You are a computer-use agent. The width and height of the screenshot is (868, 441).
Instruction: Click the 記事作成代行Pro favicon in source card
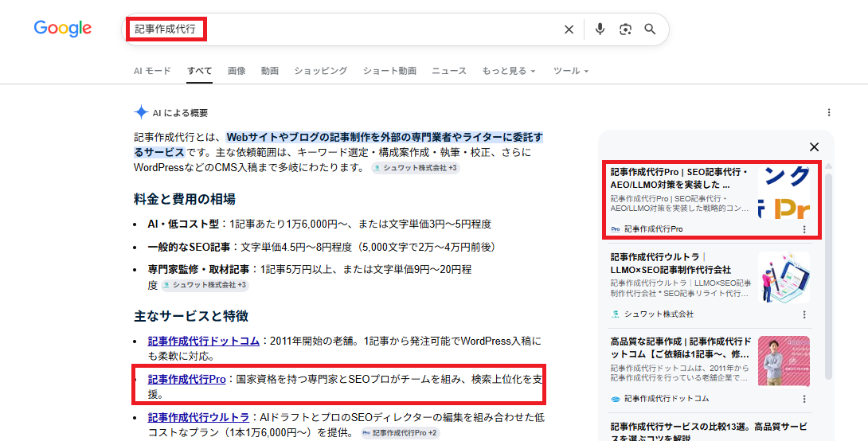pyautogui.click(x=615, y=229)
